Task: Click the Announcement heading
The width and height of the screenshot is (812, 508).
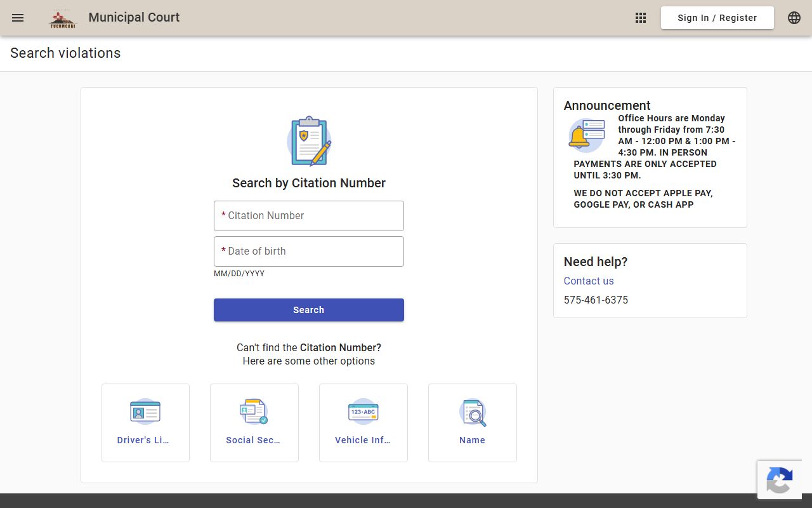Action: click(607, 105)
